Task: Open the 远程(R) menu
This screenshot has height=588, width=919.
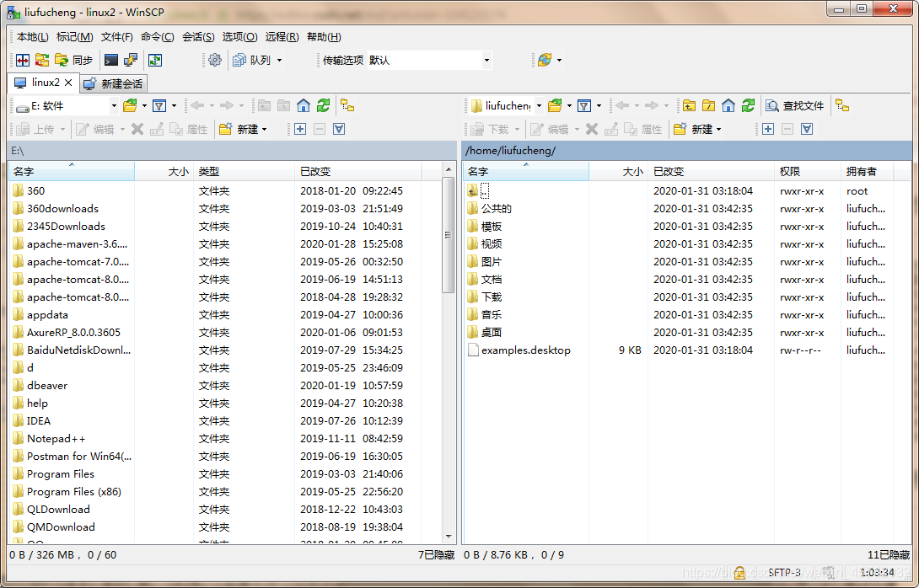Action: click(x=282, y=37)
